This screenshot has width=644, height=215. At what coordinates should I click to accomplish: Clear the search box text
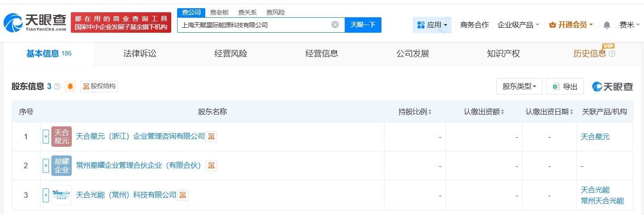click(335, 25)
